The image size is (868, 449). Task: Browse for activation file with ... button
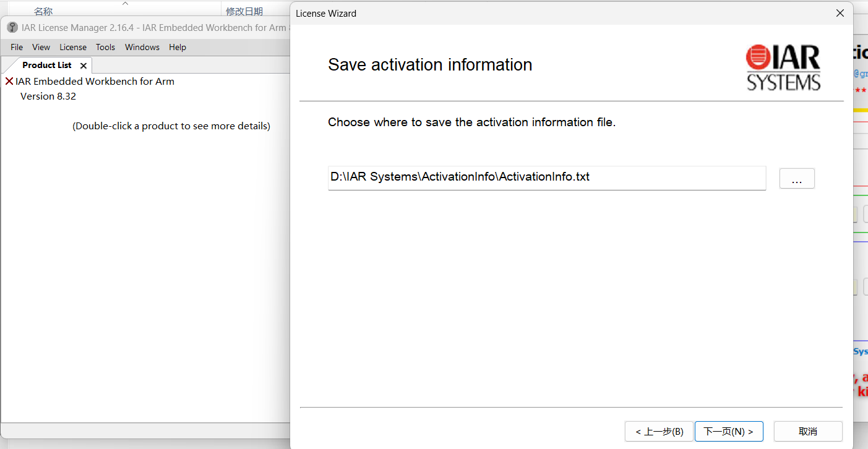click(797, 178)
